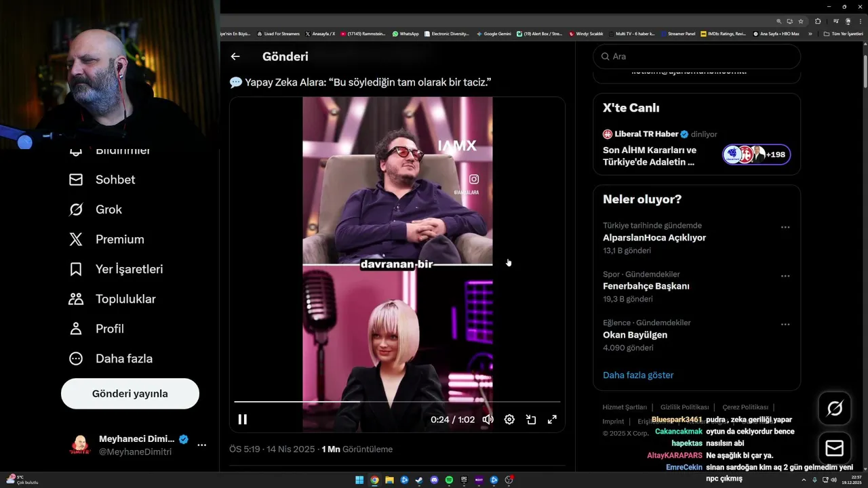The image size is (868, 488).
Task: Click the Instagram icon in the video
Action: (474, 180)
